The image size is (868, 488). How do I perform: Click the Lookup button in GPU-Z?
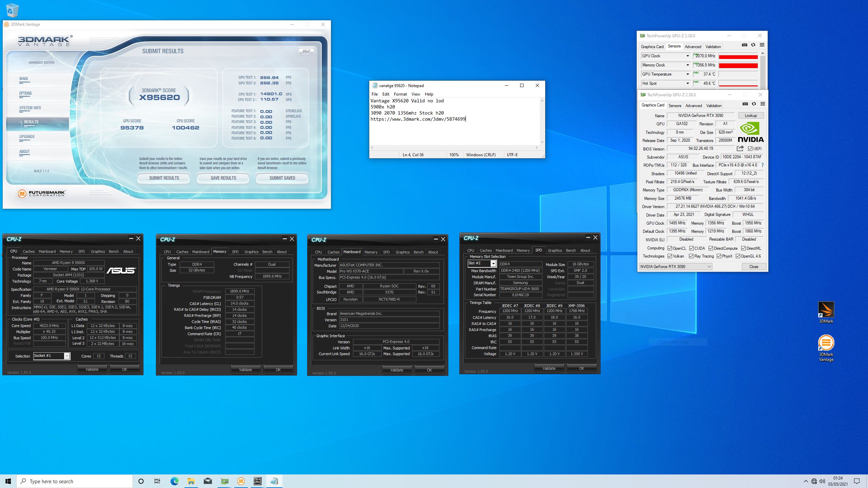tap(751, 116)
